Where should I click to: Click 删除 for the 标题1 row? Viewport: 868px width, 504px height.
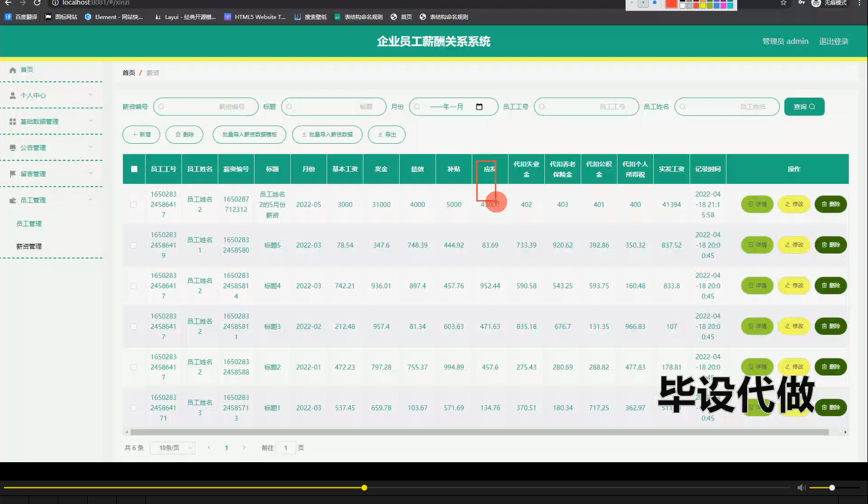[831, 408]
